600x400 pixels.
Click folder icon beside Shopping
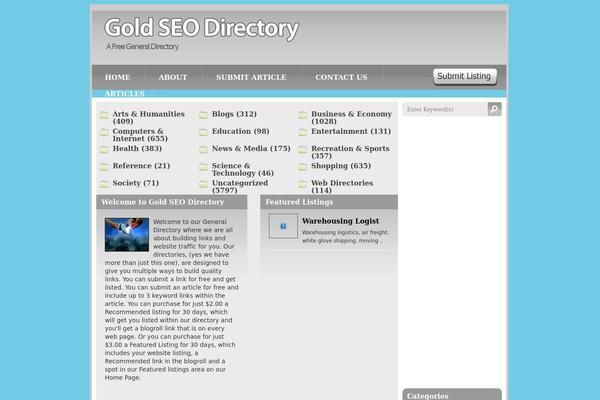click(x=303, y=167)
